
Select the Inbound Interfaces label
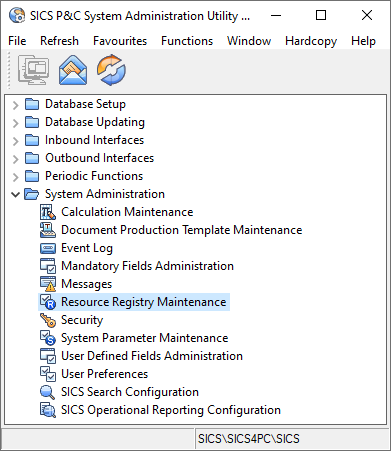click(x=95, y=140)
